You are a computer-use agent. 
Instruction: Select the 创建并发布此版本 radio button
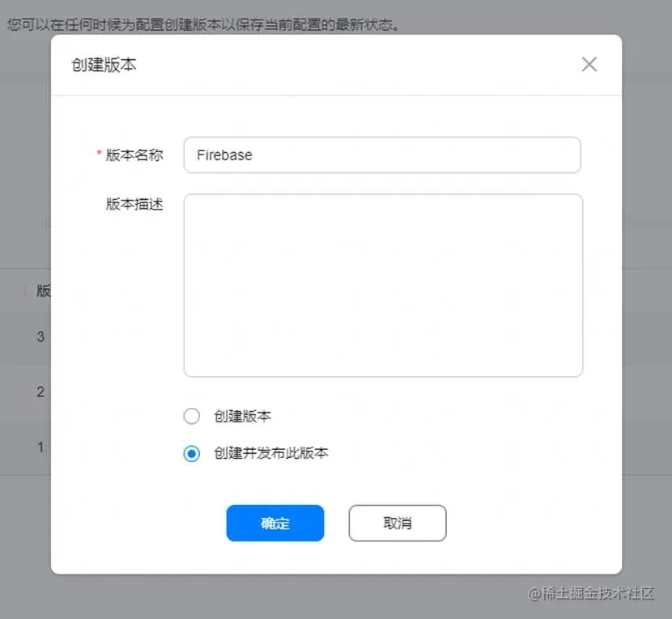tap(192, 453)
